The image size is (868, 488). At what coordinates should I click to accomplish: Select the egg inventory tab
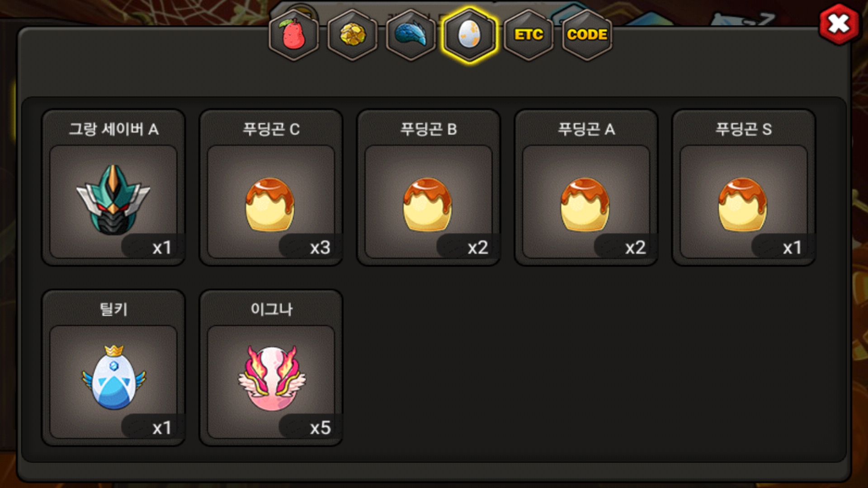[x=470, y=35]
